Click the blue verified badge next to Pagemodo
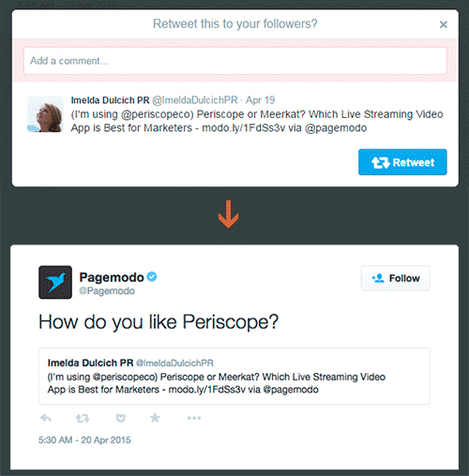 click(x=152, y=276)
